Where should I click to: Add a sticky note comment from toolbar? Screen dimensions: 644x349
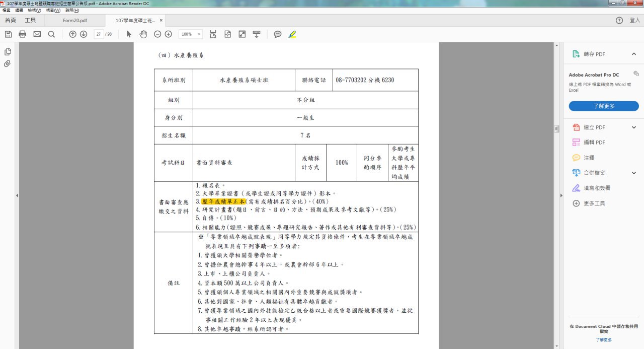coord(277,34)
